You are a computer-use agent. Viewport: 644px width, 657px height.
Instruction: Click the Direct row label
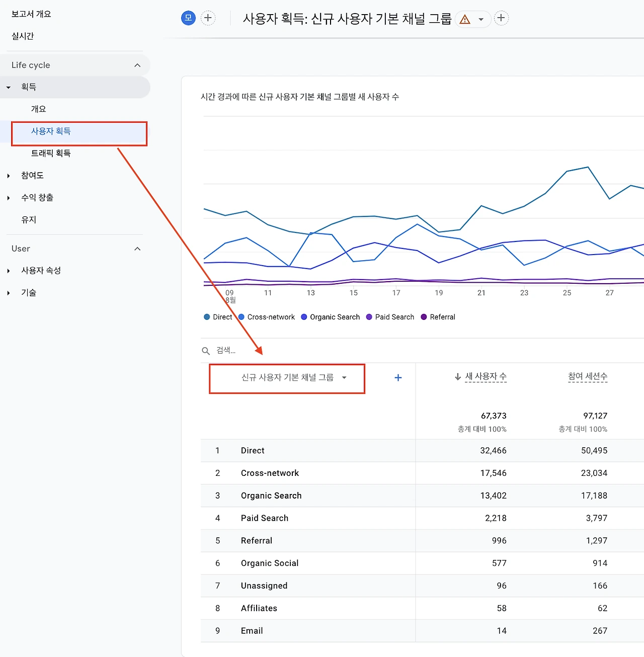253,451
